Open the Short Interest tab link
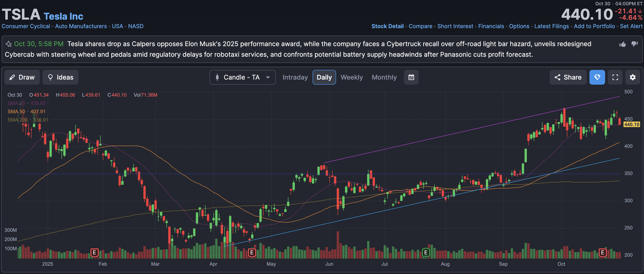The width and height of the screenshot is (644, 274). [455, 26]
